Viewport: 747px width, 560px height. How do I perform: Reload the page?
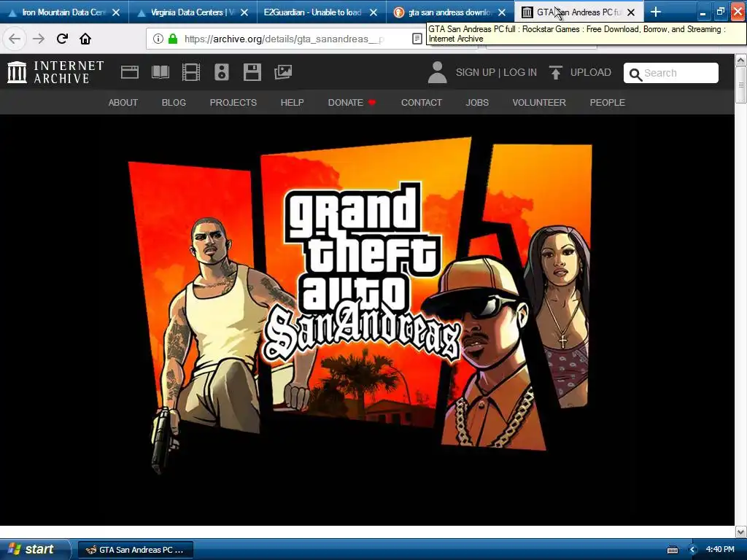pyautogui.click(x=62, y=39)
